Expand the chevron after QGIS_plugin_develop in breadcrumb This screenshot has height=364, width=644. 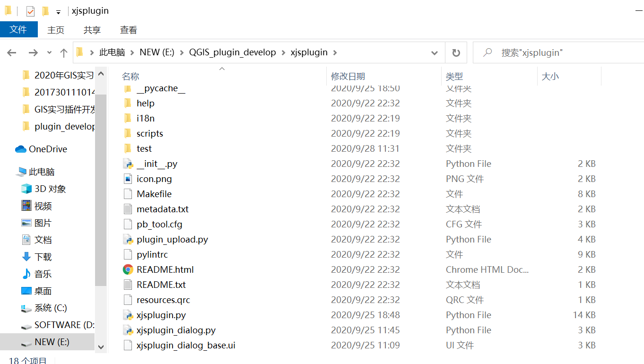pos(283,52)
